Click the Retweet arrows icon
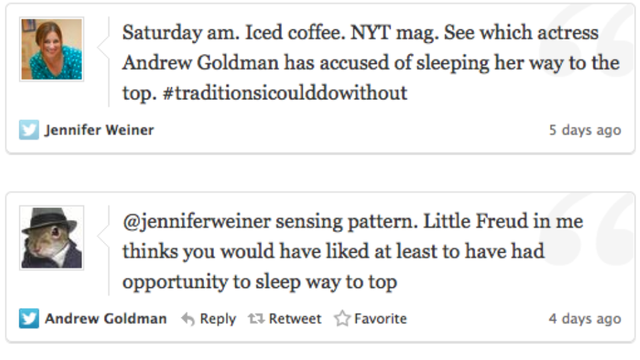Viewport: 640px width, 360px height. tap(256, 318)
